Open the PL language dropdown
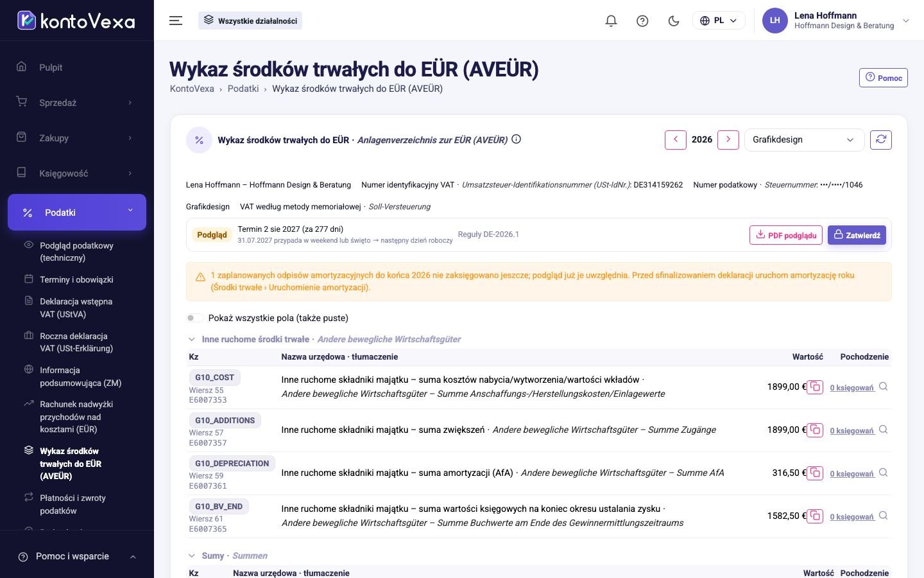Screen dimensions: 924x578 tap(719, 21)
